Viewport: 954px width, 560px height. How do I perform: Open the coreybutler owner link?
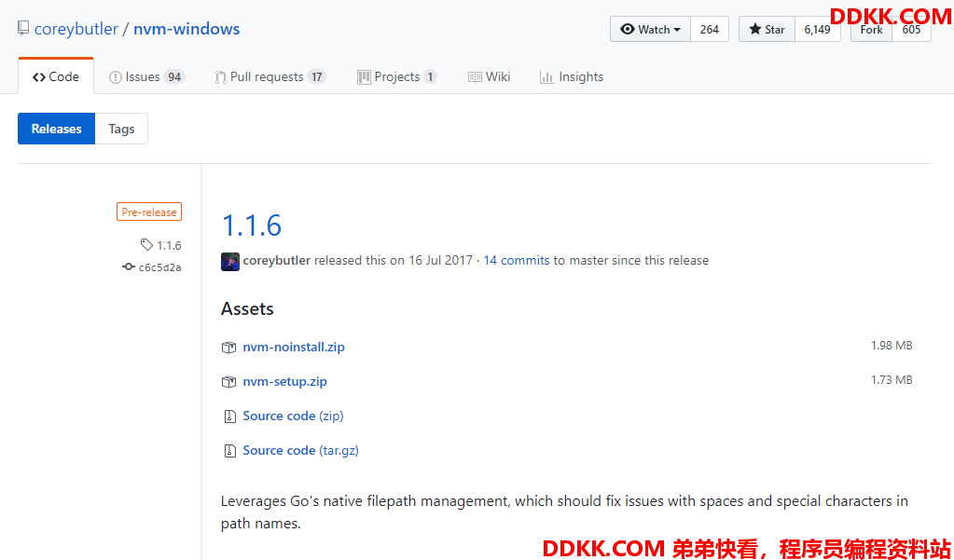(x=76, y=29)
